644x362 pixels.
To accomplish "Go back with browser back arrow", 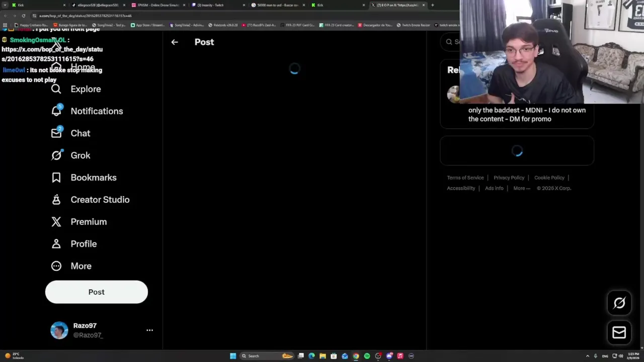I will (5, 16).
